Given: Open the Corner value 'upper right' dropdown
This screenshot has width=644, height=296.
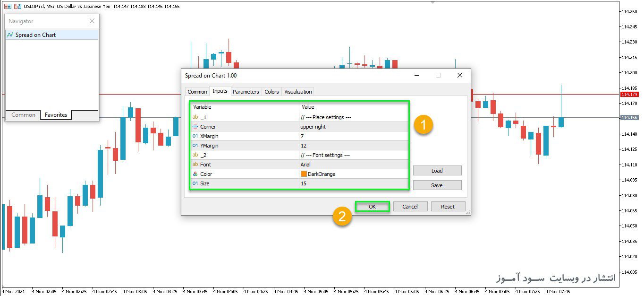Looking at the screenshot, I should (x=354, y=127).
